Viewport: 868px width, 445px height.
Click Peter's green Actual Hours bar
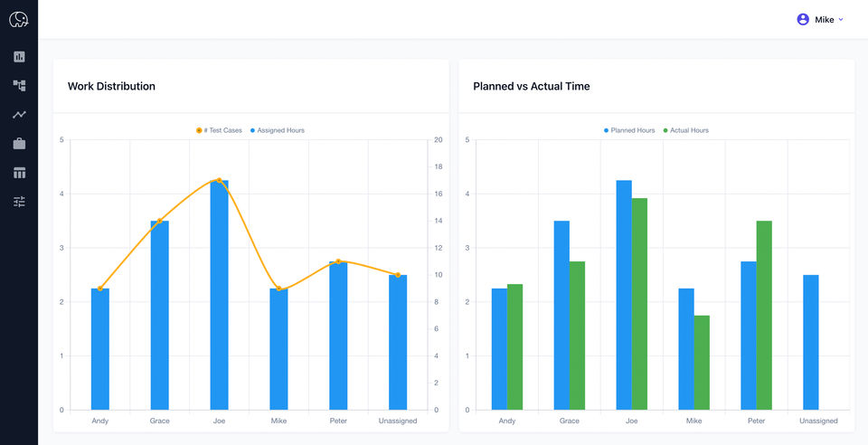click(765, 316)
